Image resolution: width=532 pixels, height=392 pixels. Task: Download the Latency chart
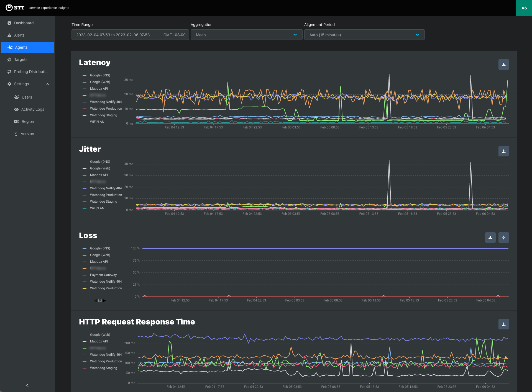coord(504,65)
